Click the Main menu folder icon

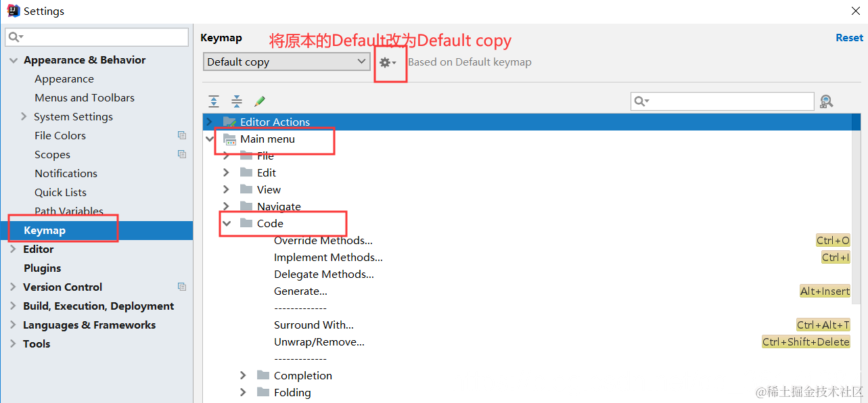click(x=229, y=139)
